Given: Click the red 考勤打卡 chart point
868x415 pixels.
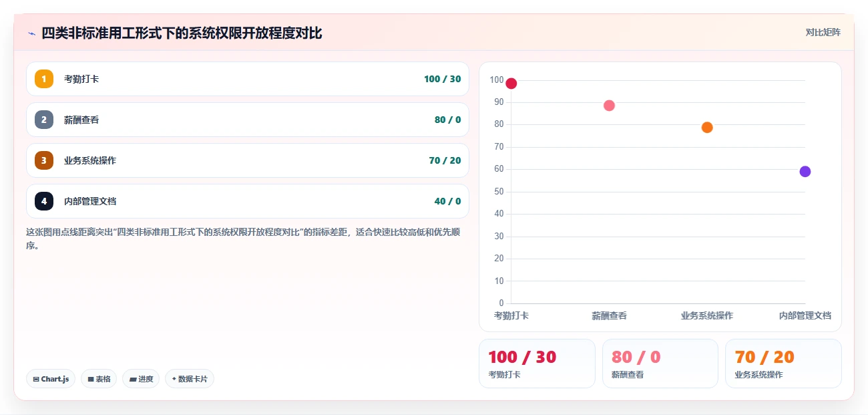Looking at the screenshot, I should tap(511, 84).
